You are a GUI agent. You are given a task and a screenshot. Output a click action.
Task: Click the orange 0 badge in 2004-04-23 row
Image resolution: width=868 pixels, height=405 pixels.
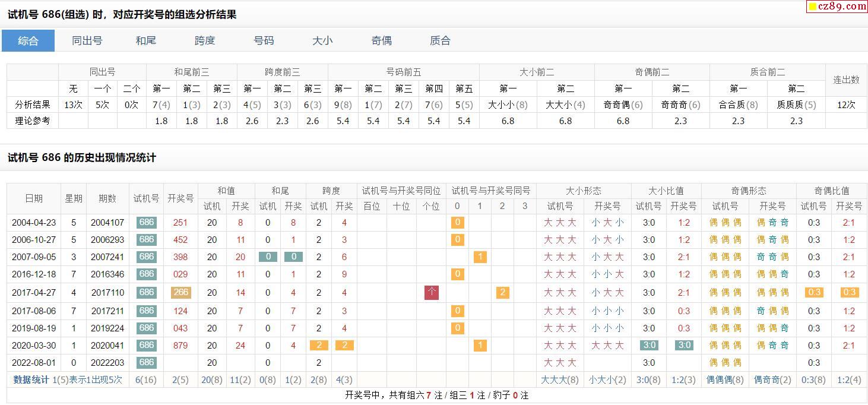tap(457, 223)
